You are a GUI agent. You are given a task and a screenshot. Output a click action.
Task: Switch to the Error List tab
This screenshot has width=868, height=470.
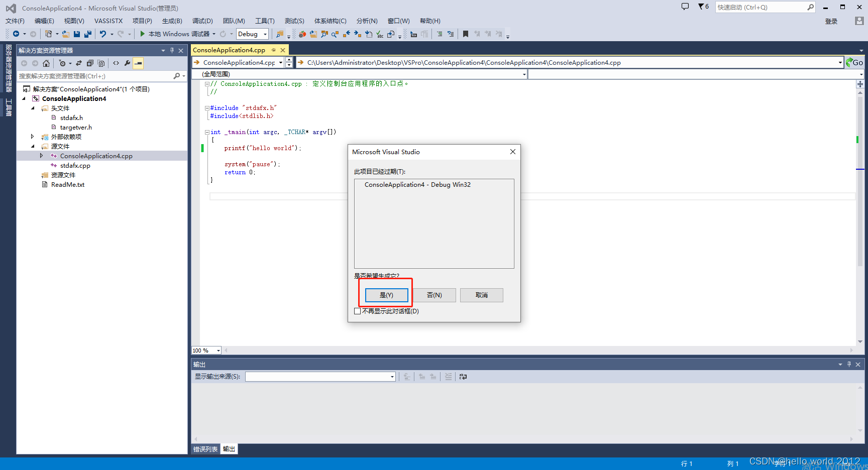tap(205, 449)
